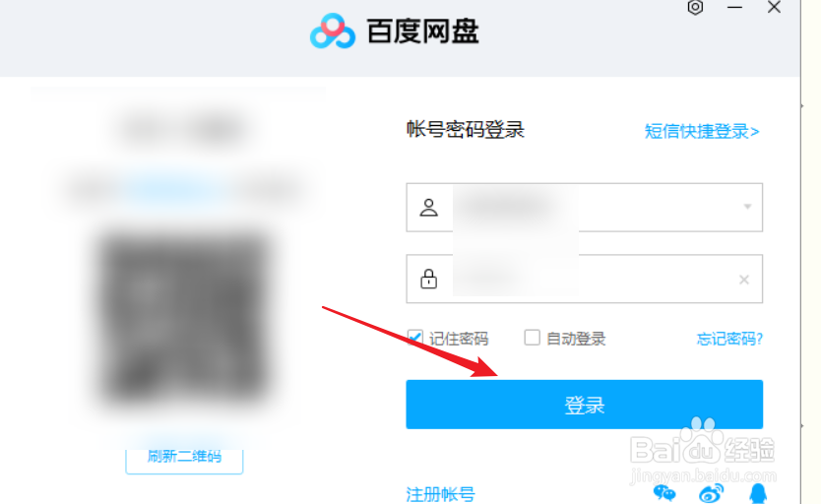Switch to 短信快捷登录 mode
821x504 pixels.
(x=702, y=131)
